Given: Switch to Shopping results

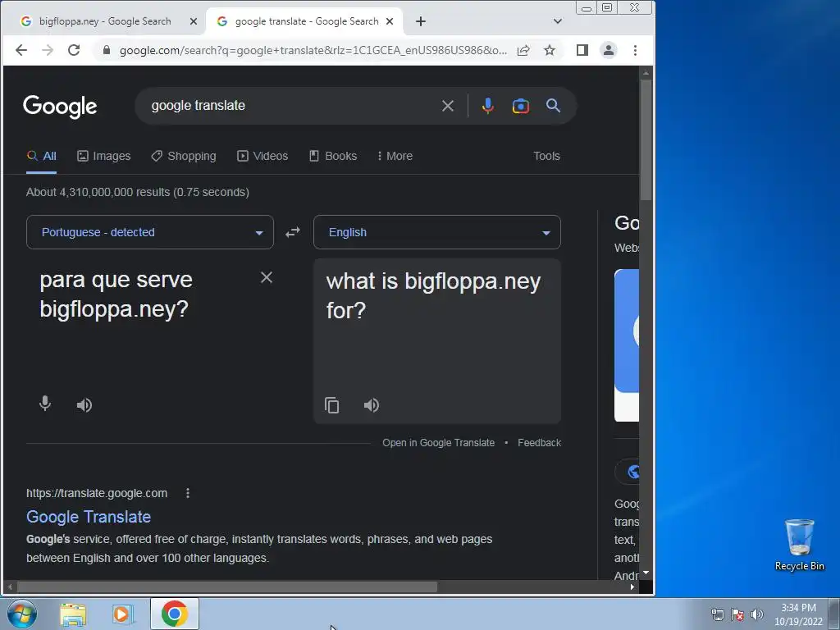Looking at the screenshot, I should (184, 156).
